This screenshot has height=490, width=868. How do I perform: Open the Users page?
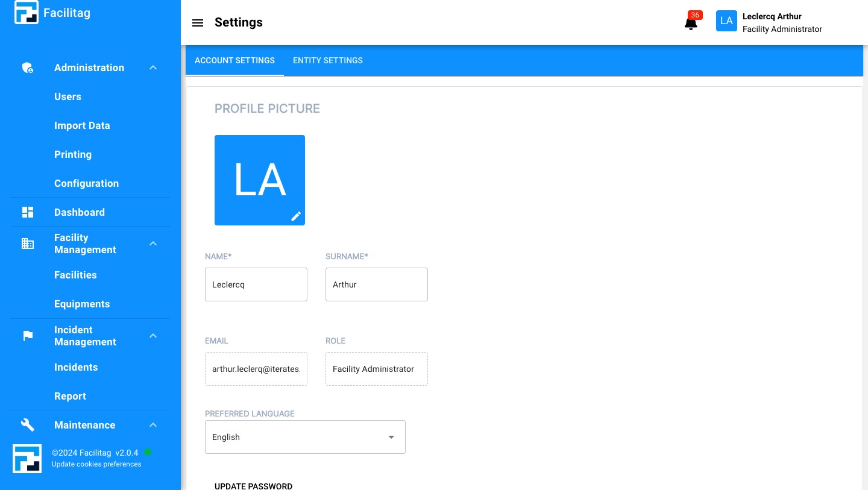(x=68, y=96)
